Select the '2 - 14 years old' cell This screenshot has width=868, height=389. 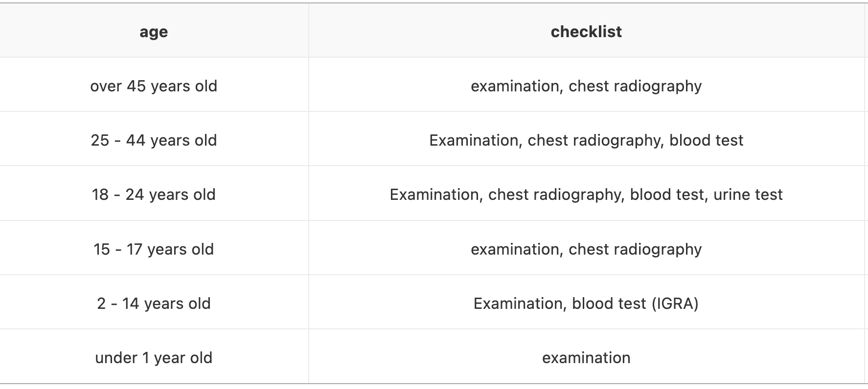(154, 303)
